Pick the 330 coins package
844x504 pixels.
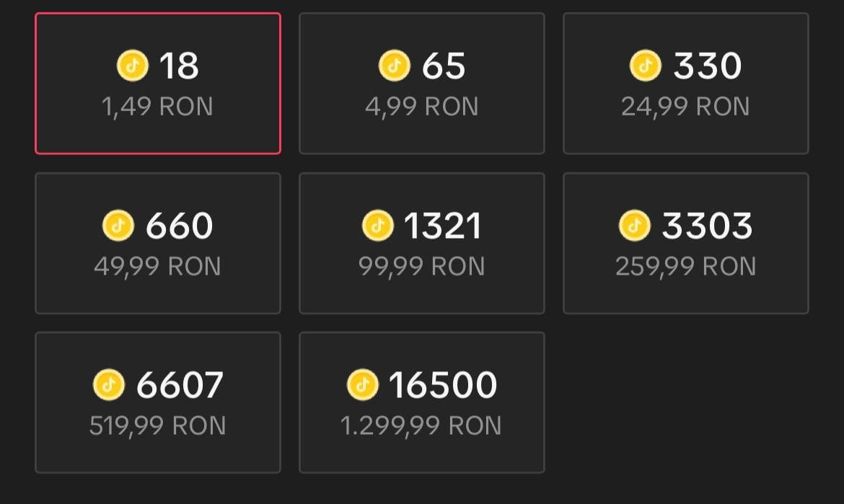pos(685,83)
